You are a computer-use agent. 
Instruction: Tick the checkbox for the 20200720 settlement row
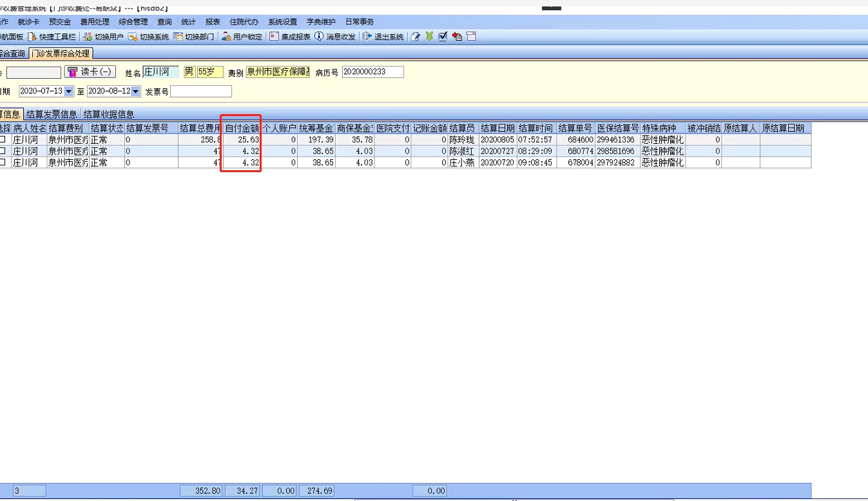[x=3, y=162]
